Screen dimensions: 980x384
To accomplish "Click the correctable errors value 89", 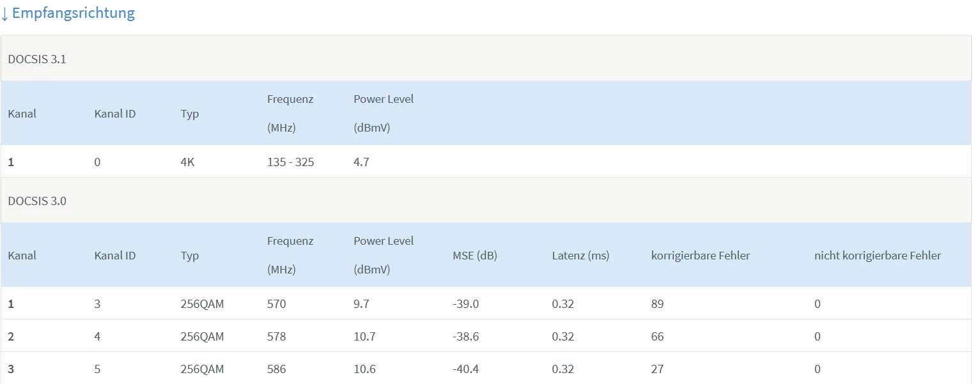I will tap(657, 304).
